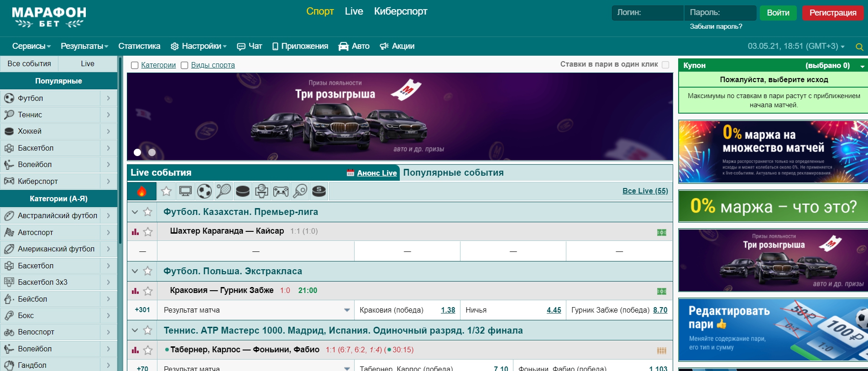Enable Ставки в пари в один клик
The height and width of the screenshot is (371, 868).
[x=665, y=65]
